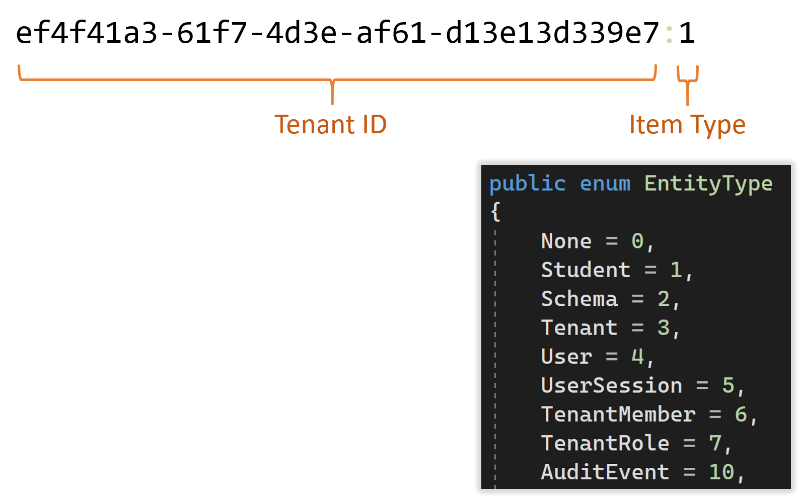Screen dimensions: 800x503
Task: Click the 'UserSession = 5' enum line
Action: (643, 386)
